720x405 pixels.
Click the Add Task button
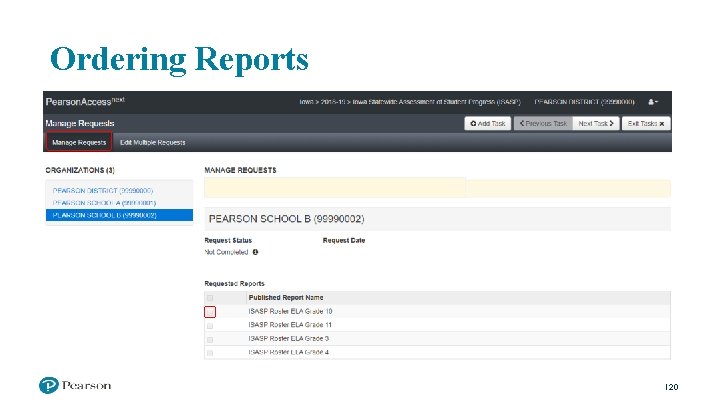pyautogui.click(x=488, y=124)
